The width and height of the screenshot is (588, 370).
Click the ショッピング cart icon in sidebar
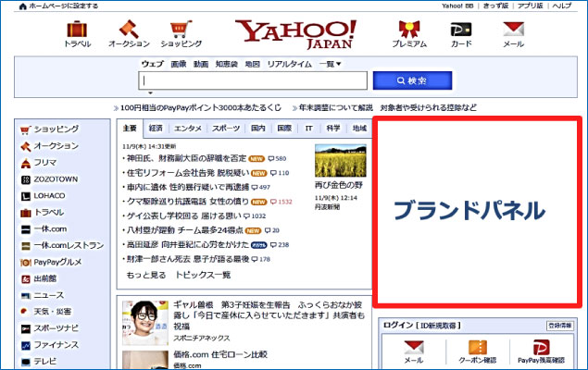pos(25,129)
